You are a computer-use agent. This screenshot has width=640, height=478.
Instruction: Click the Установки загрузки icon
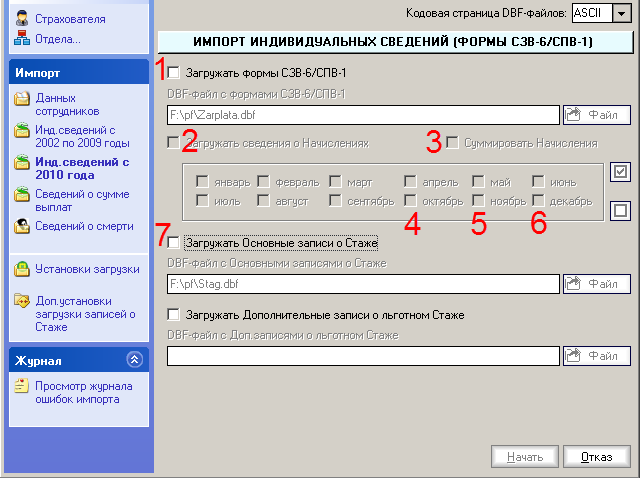click(22, 269)
